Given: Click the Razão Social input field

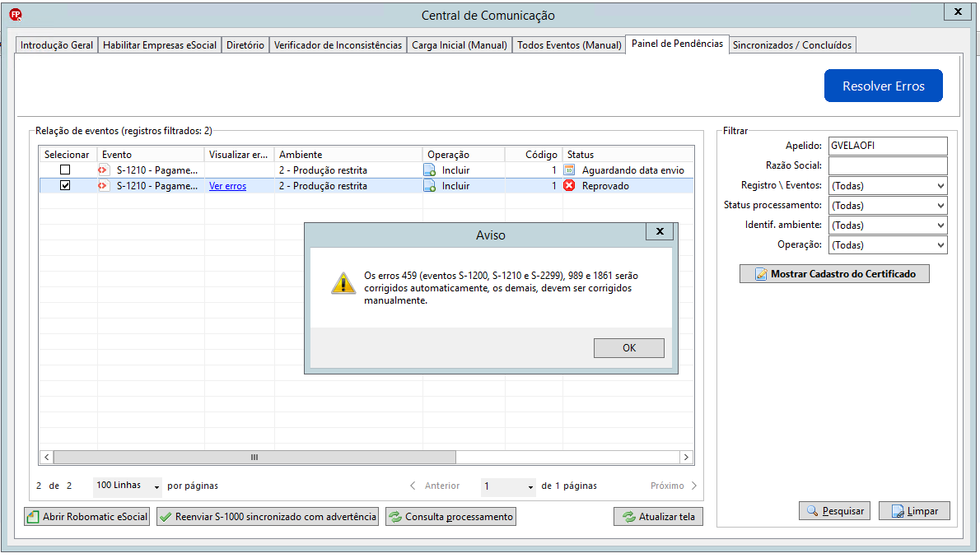Looking at the screenshot, I should click(x=888, y=165).
